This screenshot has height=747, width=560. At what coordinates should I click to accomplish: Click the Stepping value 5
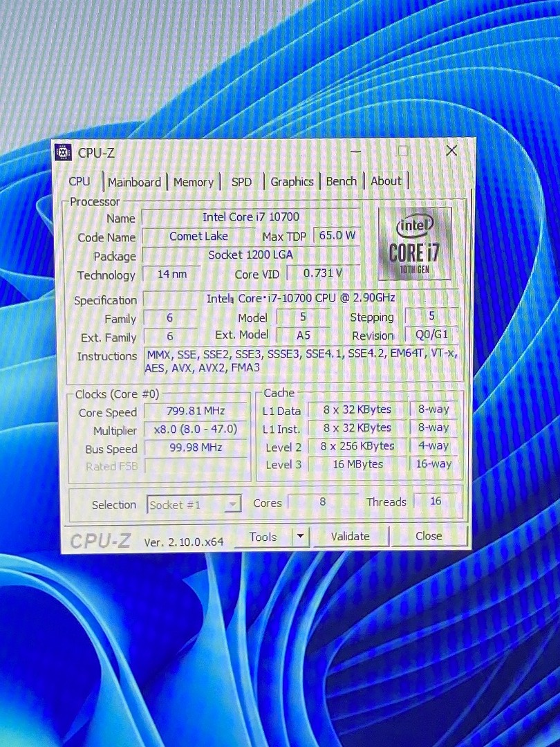[x=431, y=316]
